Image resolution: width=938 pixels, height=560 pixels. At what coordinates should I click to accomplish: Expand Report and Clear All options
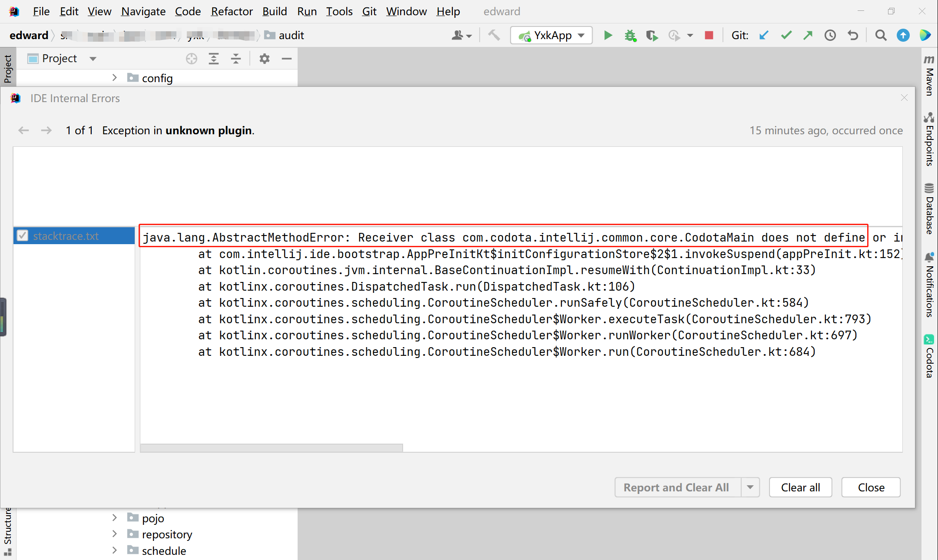750,487
